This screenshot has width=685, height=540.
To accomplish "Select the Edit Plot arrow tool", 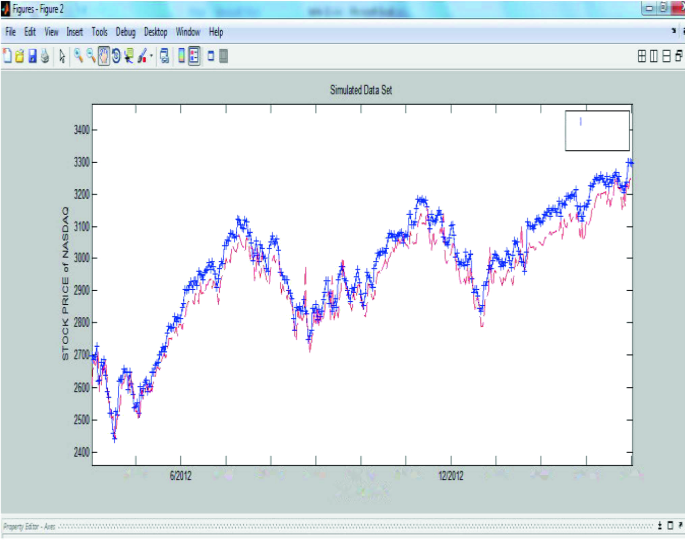I will point(62,56).
